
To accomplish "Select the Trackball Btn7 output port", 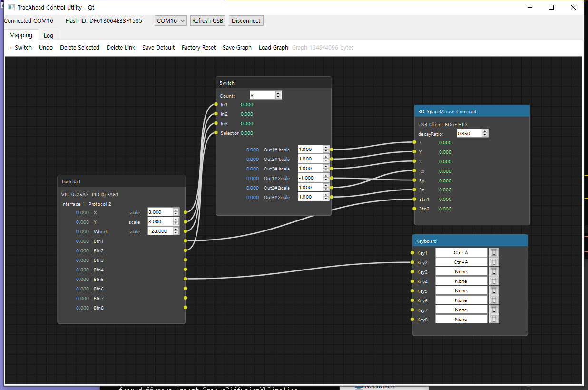I will point(186,298).
